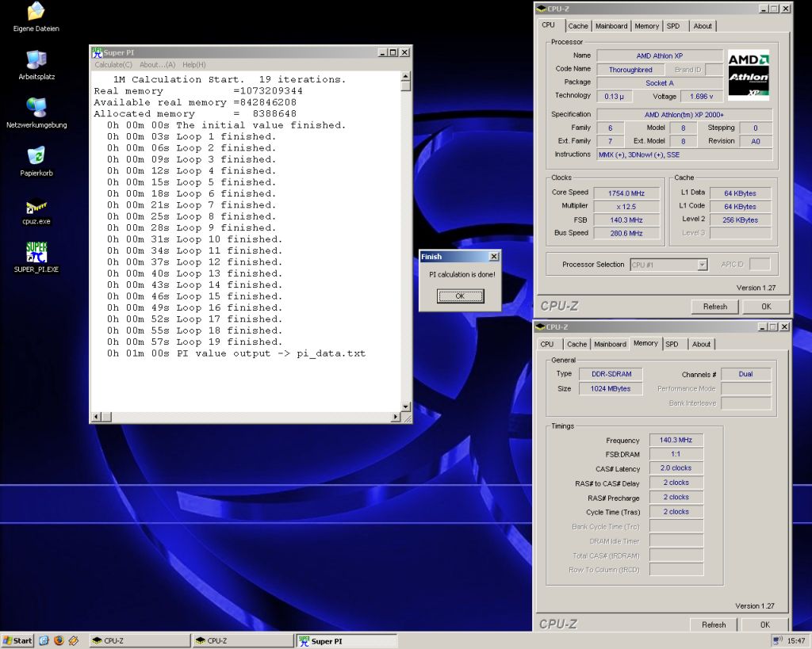The width and height of the screenshot is (812, 649).
Task: Select CPU tab in bottom CPU-Z
Action: point(547,344)
